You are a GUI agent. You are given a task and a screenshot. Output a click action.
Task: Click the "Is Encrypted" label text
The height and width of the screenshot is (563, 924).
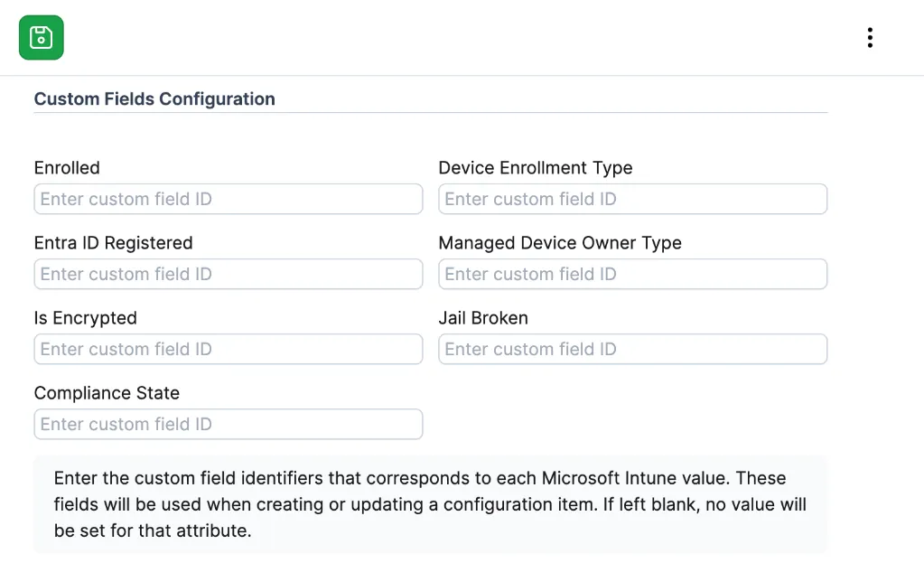coord(85,318)
